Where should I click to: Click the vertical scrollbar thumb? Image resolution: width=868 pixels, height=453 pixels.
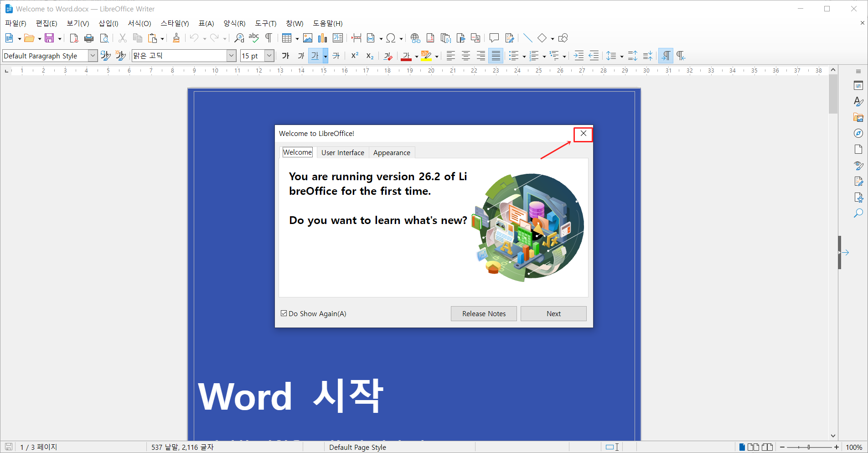click(x=833, y=94)
